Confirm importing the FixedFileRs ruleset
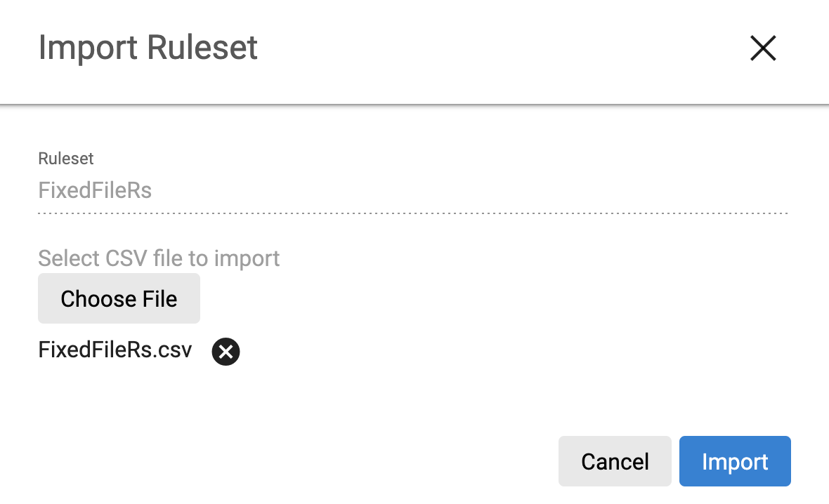 point(735,461)
